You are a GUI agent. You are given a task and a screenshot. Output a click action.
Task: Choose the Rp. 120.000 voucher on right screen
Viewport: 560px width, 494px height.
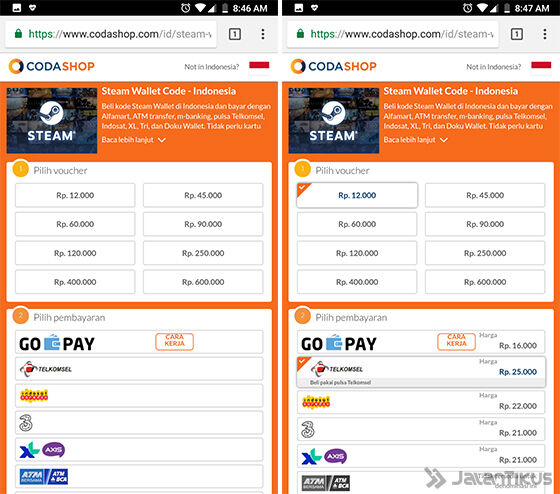(x=357, y=253)
